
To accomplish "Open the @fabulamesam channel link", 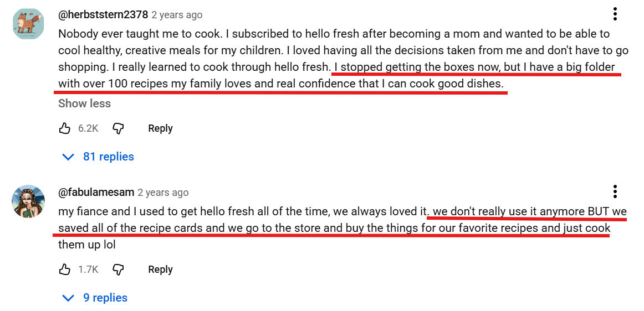I will tap(96, 192).
